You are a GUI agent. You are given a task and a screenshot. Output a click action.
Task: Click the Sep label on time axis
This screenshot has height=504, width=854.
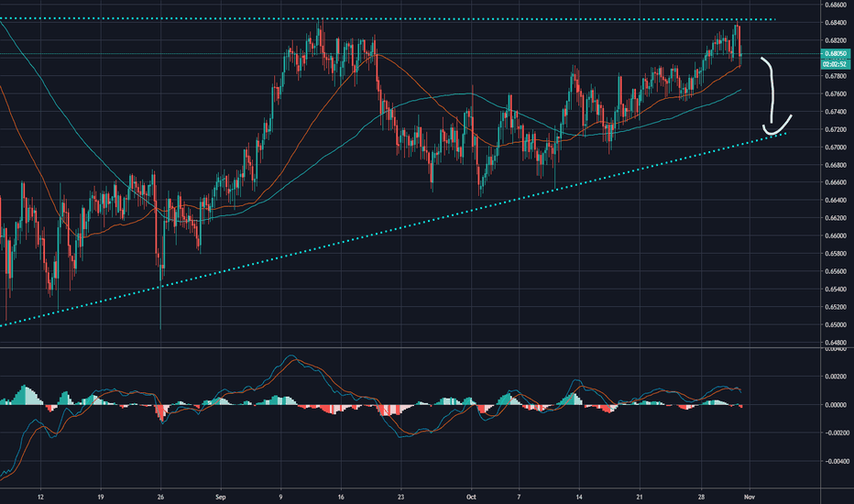click(x=220, y=497)
